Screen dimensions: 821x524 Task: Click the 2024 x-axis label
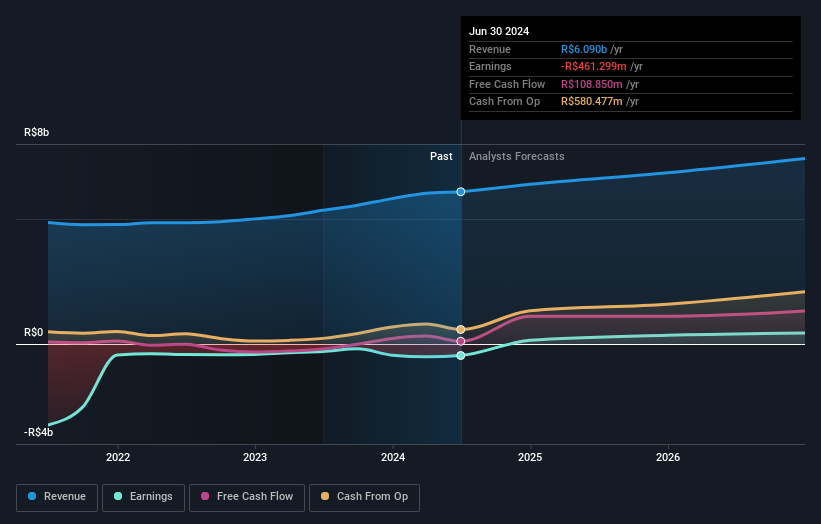pos(393,457)
